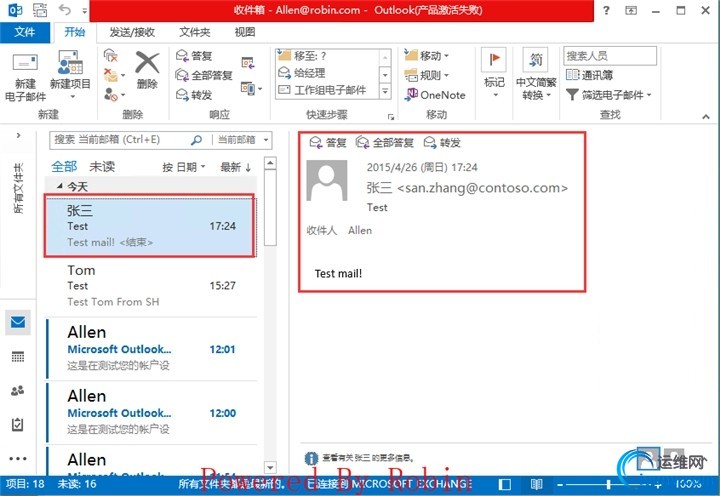Click the Ribbon display options icon
The width and height of the screenshot is (720, 496).
click(x=631, y=10)
